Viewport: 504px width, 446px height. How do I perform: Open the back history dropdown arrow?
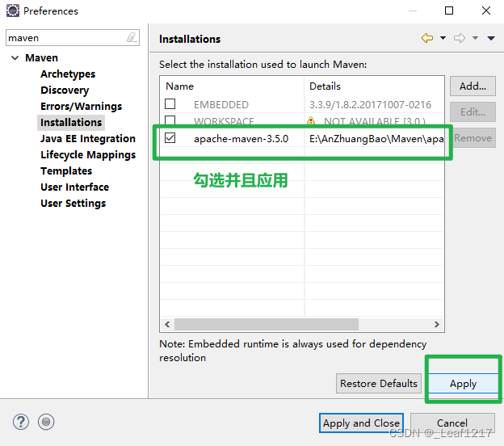pyautogui.click(x=443, y=38)
